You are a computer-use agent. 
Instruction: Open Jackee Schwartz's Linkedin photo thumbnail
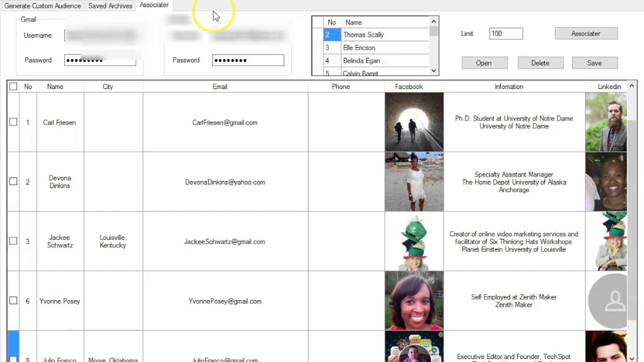(x=606, y=241)
